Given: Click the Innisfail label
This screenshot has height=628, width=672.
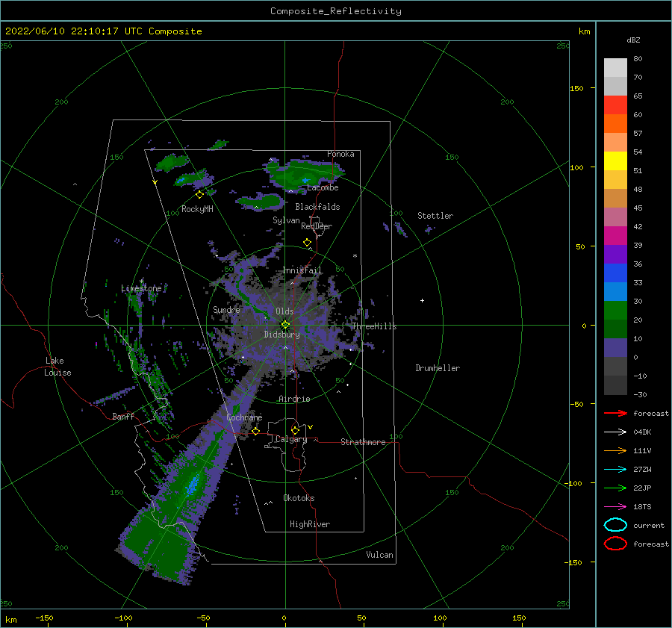Looking at the screenshot, I should pyautogui.click(x=302, y=270).
